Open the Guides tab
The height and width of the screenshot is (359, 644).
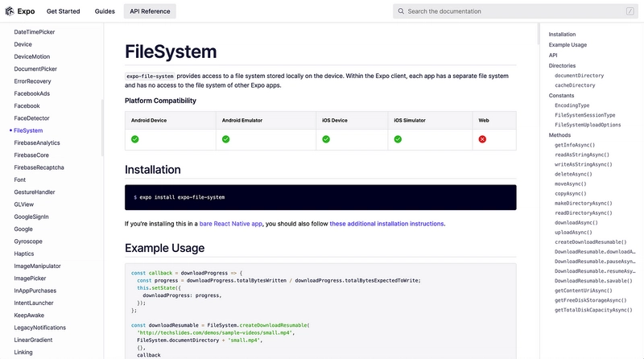point(105,11)
